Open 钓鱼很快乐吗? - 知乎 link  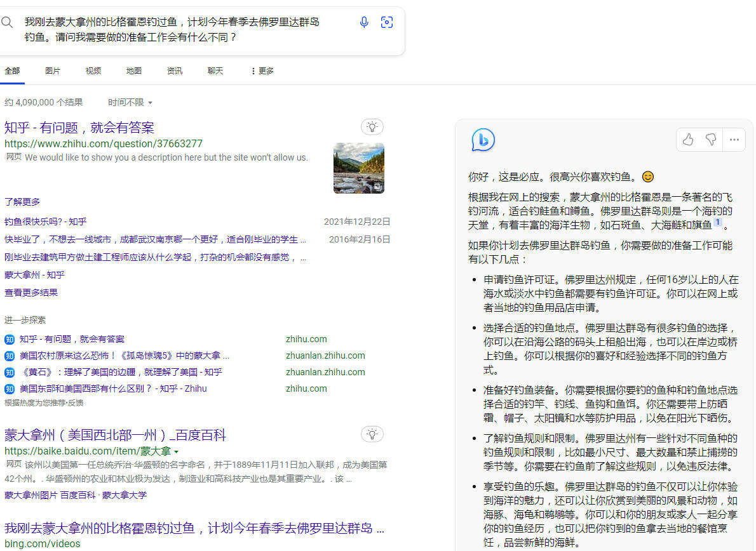coord(45,222)
